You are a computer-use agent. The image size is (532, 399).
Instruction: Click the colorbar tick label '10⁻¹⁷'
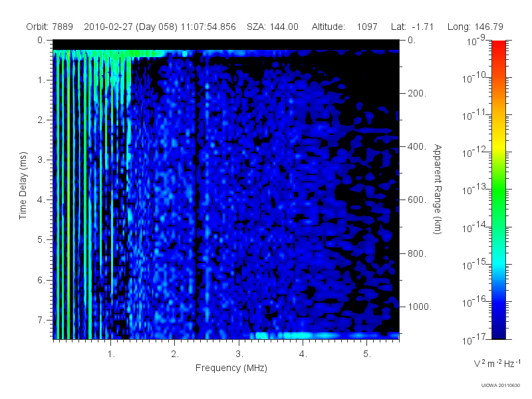coord(475,339)
